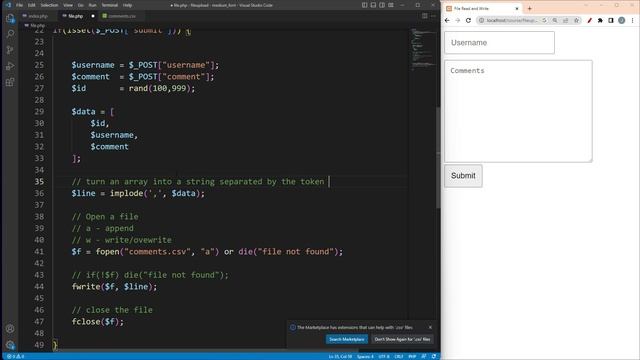Change CRLF end of line sequence
The height and width of the screenshot is (360, 640).
pyautogui.click(x=399, y=356)
